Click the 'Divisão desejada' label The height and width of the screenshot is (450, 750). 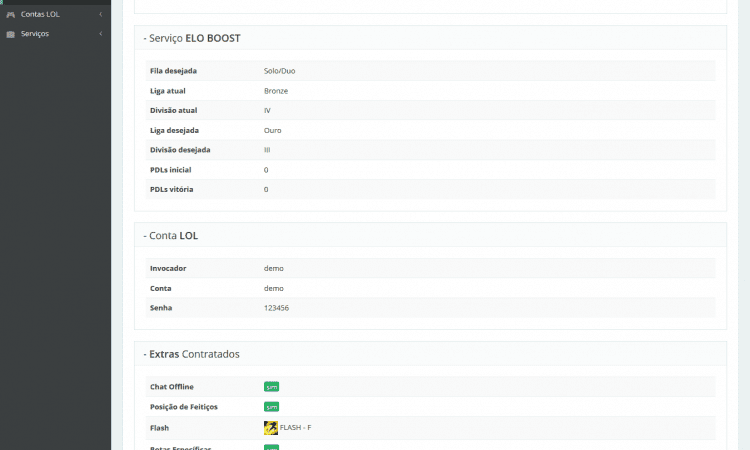(180, 150)
